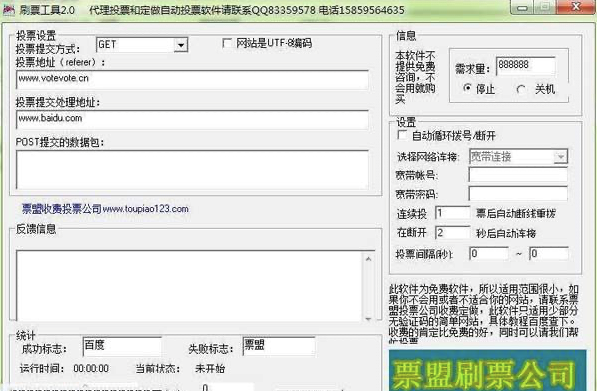
Task: Click the 成功标志 field containing 百度
Action: [122, 346]
